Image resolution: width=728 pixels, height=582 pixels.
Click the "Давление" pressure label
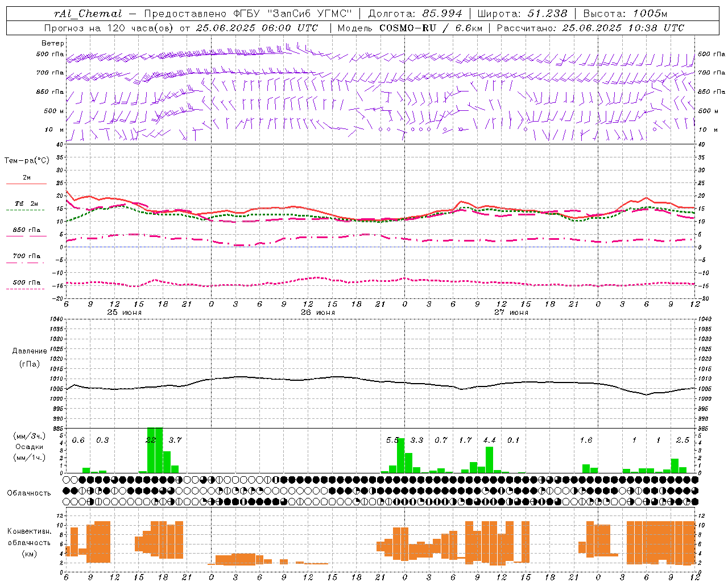[30, 351]
